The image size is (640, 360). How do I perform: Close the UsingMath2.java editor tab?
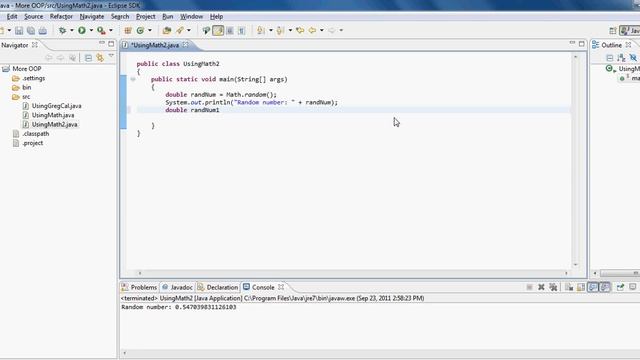(x=186, y=44)
